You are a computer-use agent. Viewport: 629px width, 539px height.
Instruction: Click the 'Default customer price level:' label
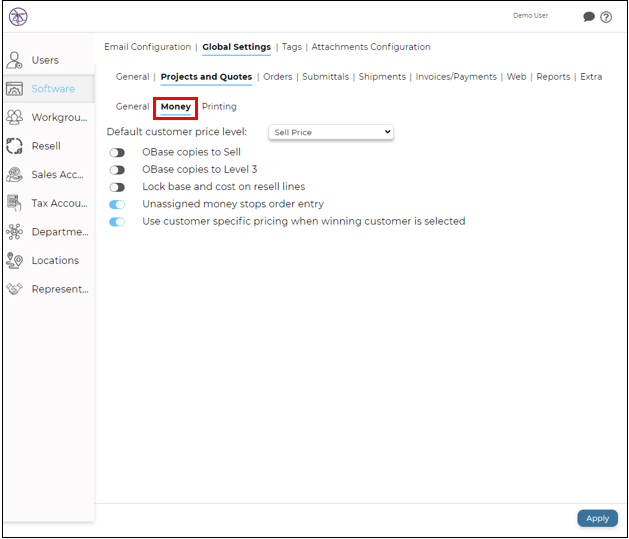click(x=177, y=132)
